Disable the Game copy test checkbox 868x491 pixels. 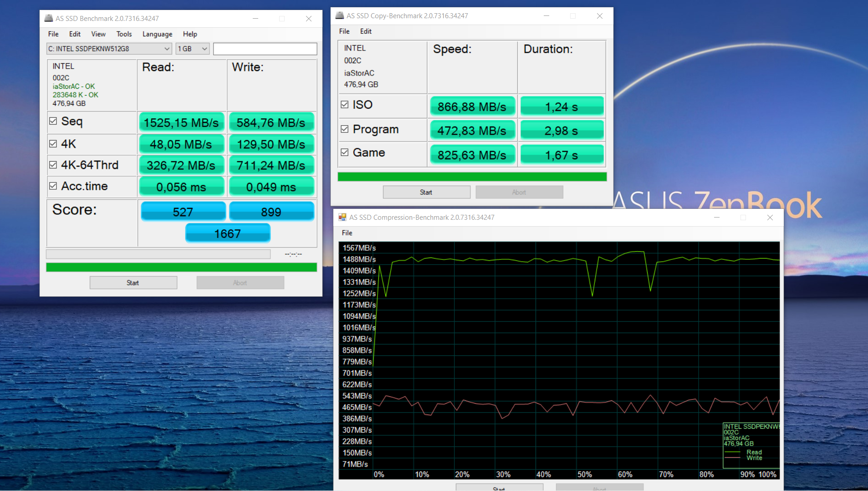[345, 152]
